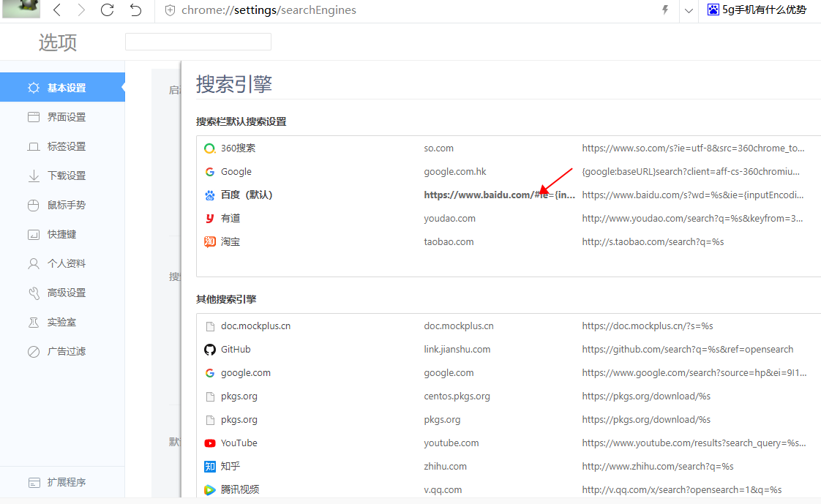Select the GitHub search engine name
The height and width of the screenshot is (504, 821).
pyautogui.click(x=236, y=349)
